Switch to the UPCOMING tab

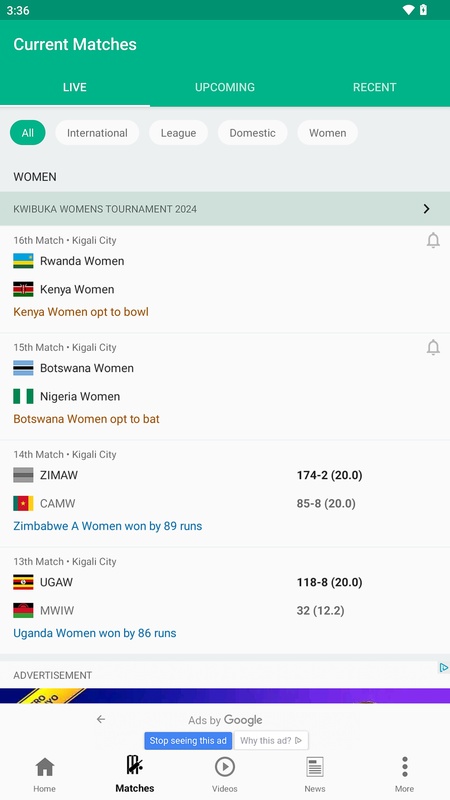224,87
